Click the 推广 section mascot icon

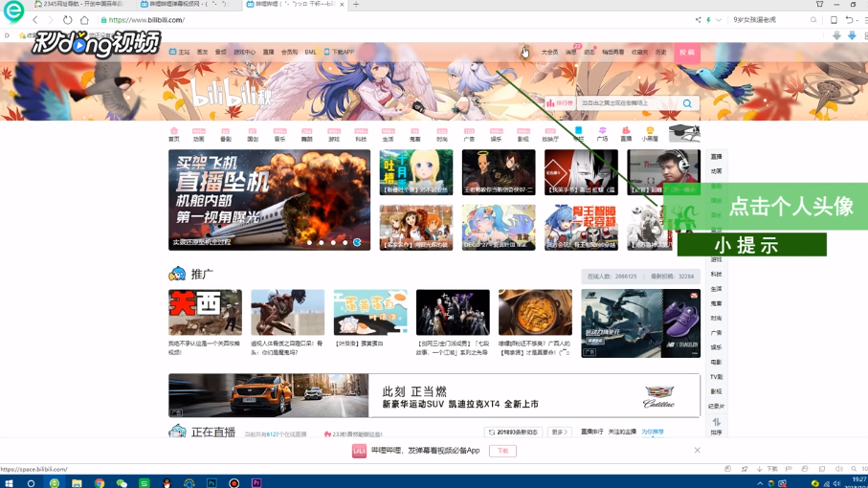coord(177,274)
